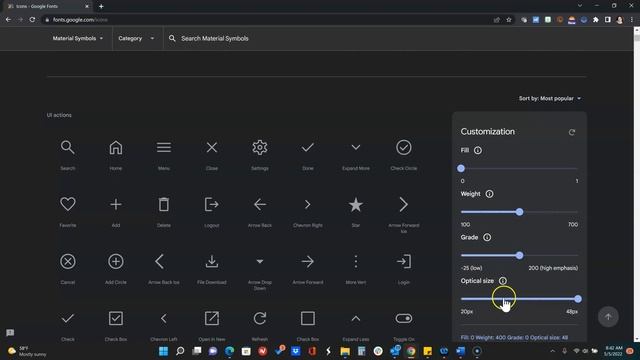Choose the Toggle On icon
The image size is (640, 360).
[x=404, y=318]
